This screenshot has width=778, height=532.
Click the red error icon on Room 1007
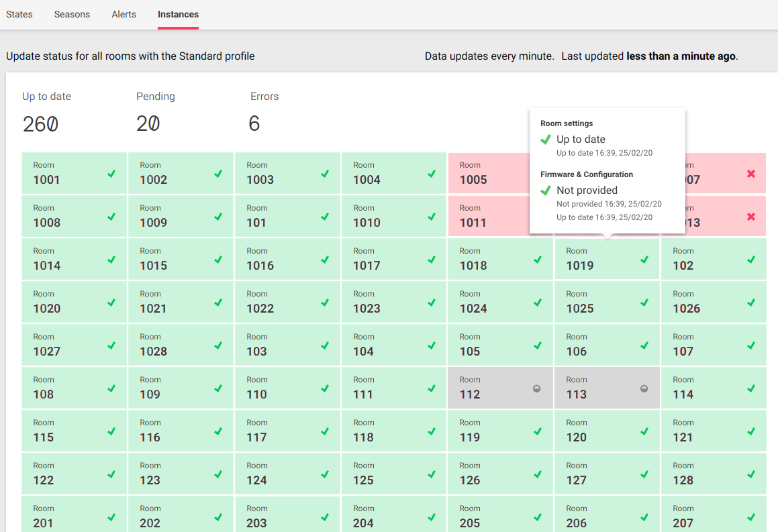[x=751, y=173]
